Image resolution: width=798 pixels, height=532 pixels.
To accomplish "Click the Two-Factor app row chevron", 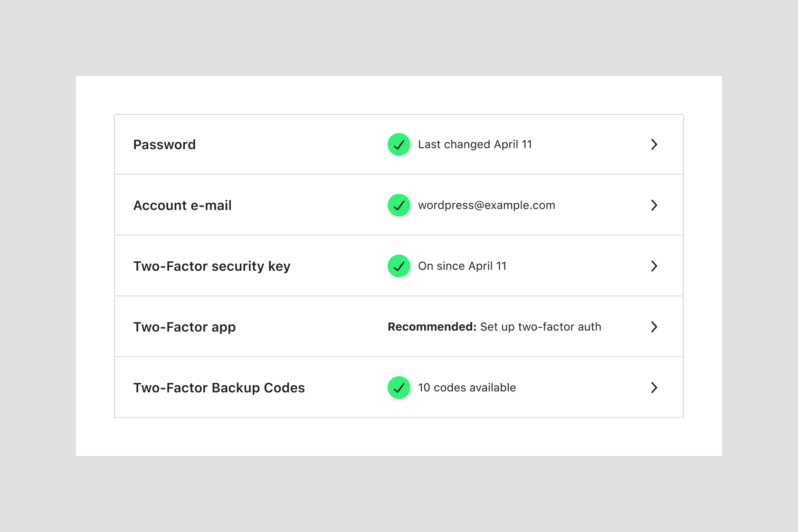I will (x=654, y=327).
